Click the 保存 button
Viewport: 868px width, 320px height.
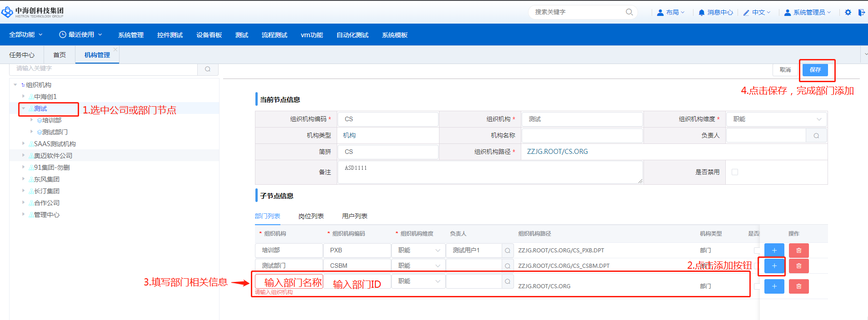815,70
